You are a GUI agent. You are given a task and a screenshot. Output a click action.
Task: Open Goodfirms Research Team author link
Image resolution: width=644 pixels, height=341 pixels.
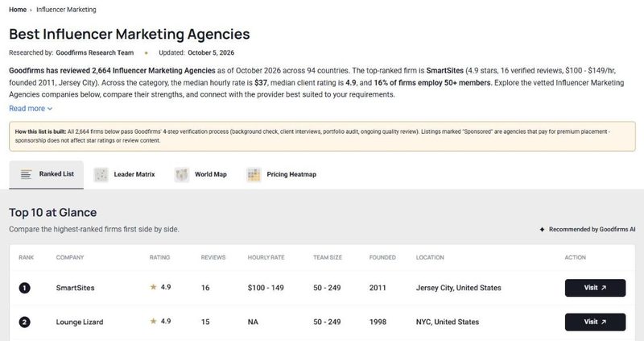tap(95, 52)
